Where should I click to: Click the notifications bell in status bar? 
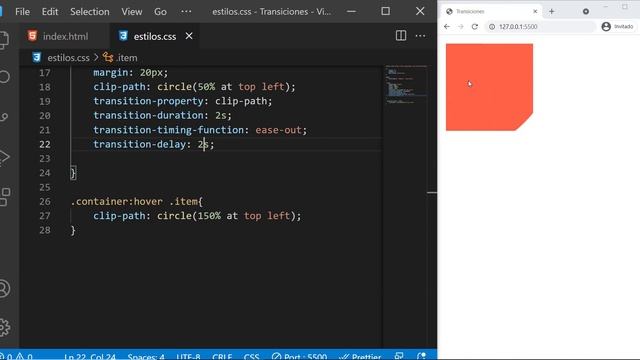422,356
